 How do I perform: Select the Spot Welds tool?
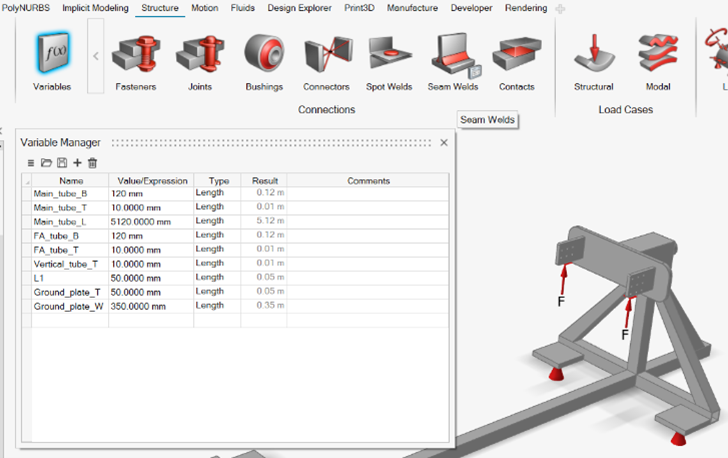[x=389, y=54]
